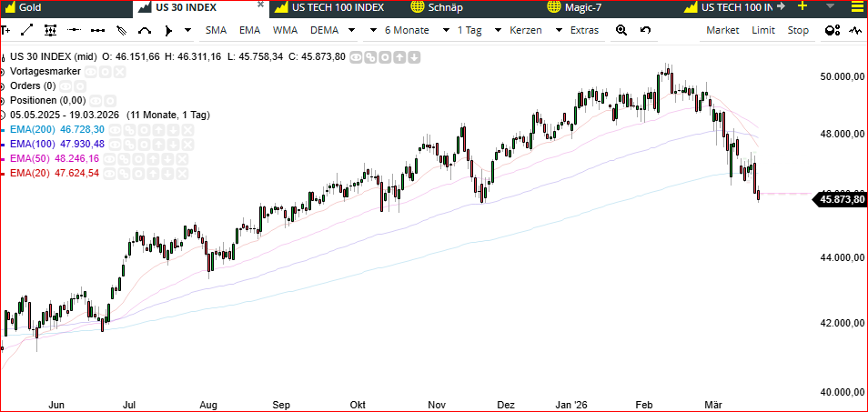Select the trend line drawing tool
This screenshot has width=868, height=412.
tap(26, 30)
